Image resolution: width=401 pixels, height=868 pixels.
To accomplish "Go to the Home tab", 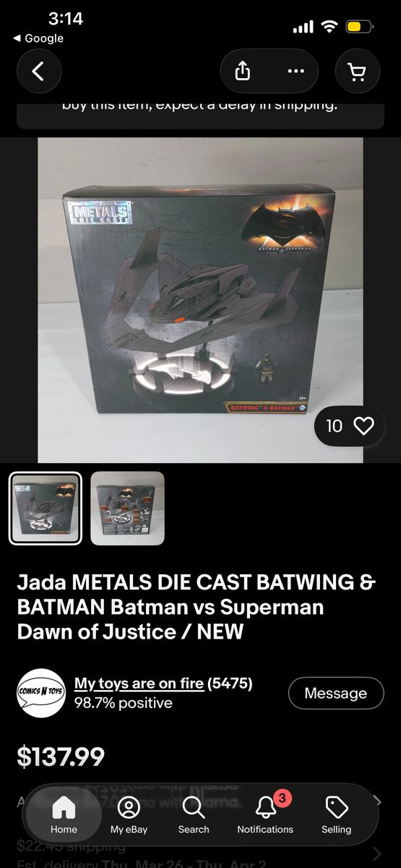I will click(x=64, y=814).
